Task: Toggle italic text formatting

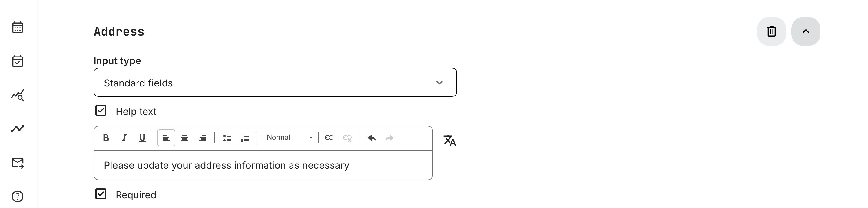Action: [x=124, y=138]
